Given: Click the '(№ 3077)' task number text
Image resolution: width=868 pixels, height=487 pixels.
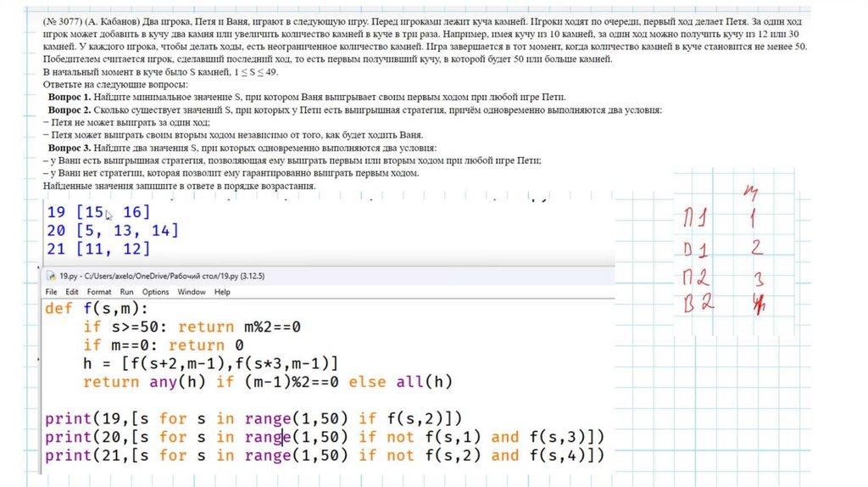Looking at the screenshot, I should [x=63, y=21].
